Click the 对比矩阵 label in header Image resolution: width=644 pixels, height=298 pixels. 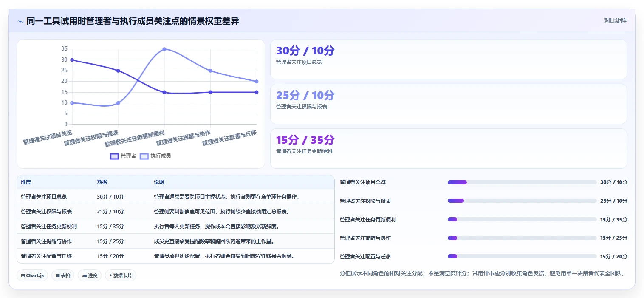click(615, 20)
